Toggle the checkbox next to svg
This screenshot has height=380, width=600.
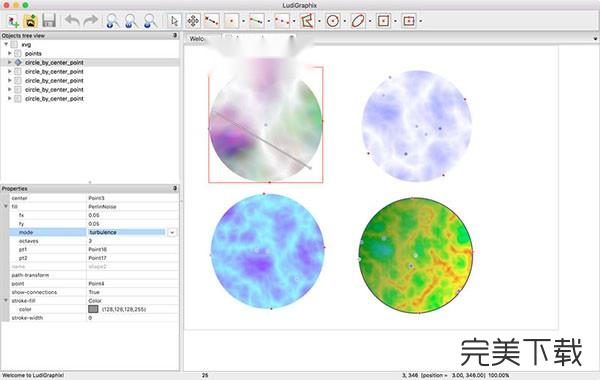(14, 45)
